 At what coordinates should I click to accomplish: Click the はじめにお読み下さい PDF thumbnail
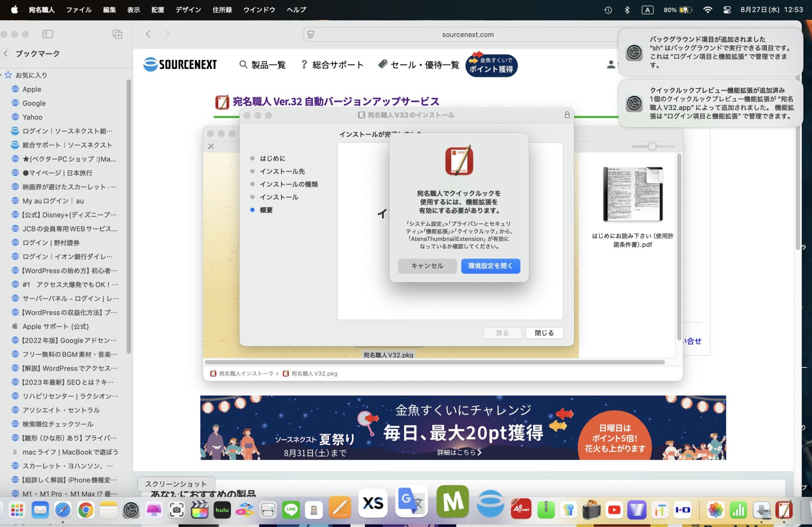click(x=633, y=194)
